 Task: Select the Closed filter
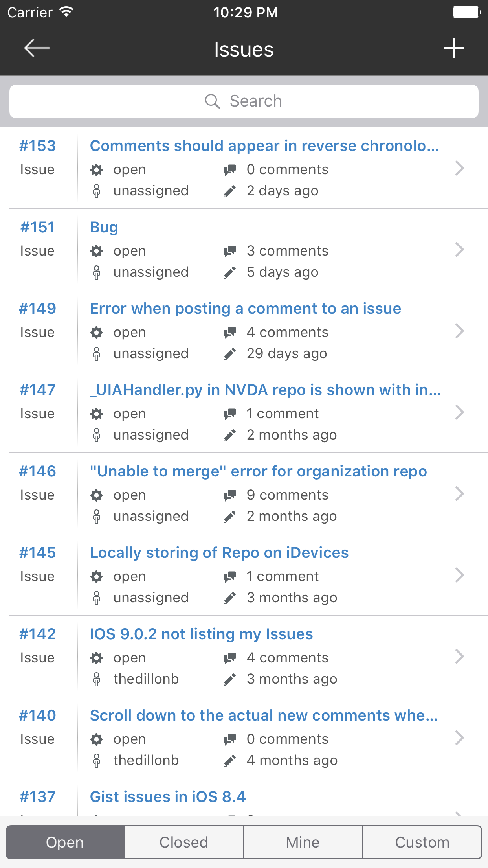click(183, 842)
